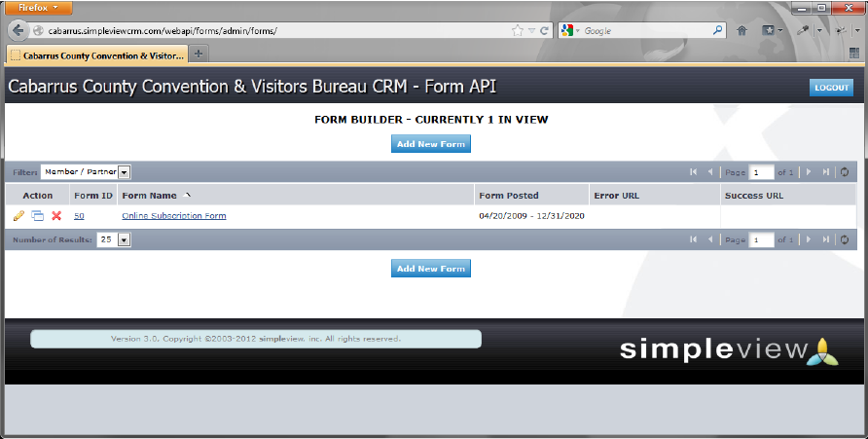Go to previous page in top pager
Screen dimensions: 868x439
[709, 172]
